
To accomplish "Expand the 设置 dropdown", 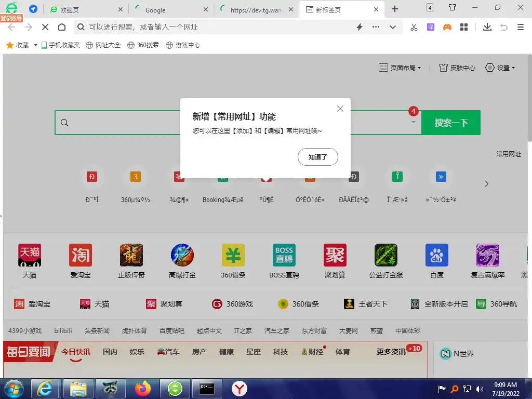I will coord(500,68).
